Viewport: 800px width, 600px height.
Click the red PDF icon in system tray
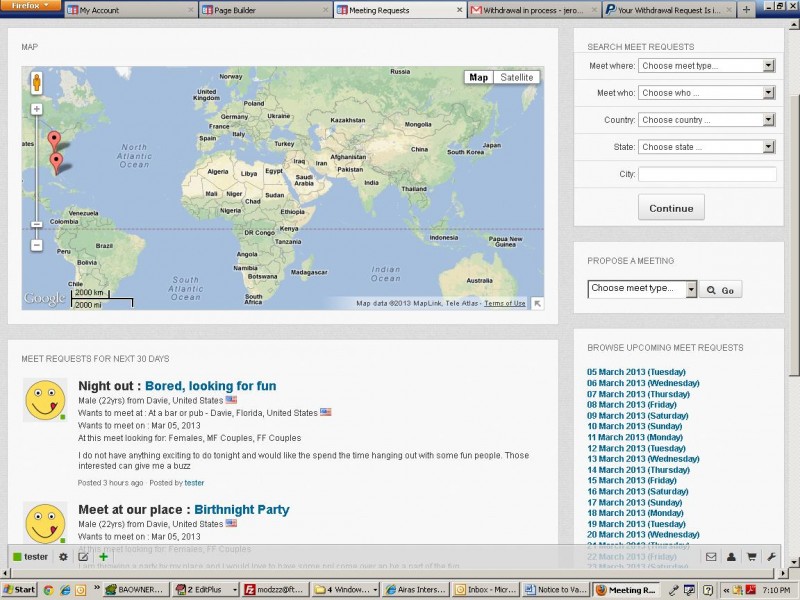751,590
